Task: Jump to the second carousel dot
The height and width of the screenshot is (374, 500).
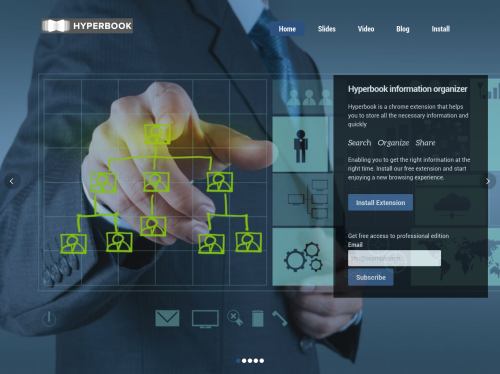Action: tap(244, 361)
